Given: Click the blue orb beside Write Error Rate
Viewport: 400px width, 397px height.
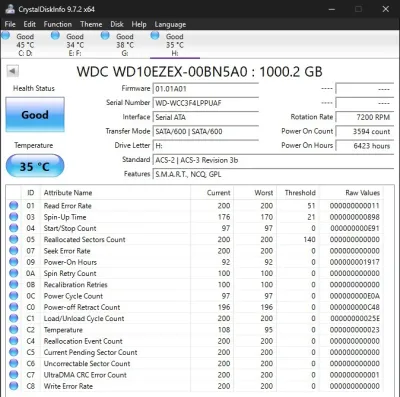Looking at the screenshot, I should [x=14, y=386].
